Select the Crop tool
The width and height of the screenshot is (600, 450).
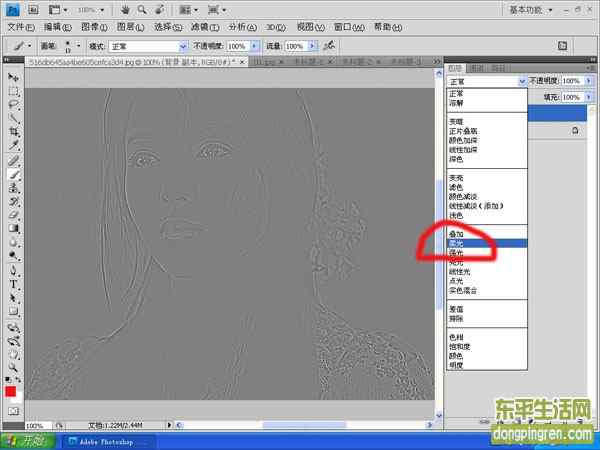[14, 132]
